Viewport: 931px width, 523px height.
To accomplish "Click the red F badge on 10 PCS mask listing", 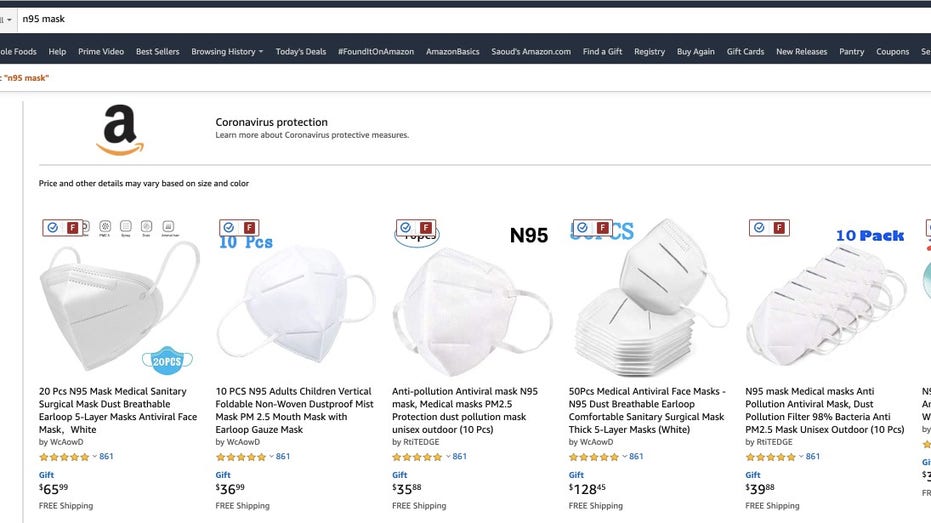I will [249, 227].
